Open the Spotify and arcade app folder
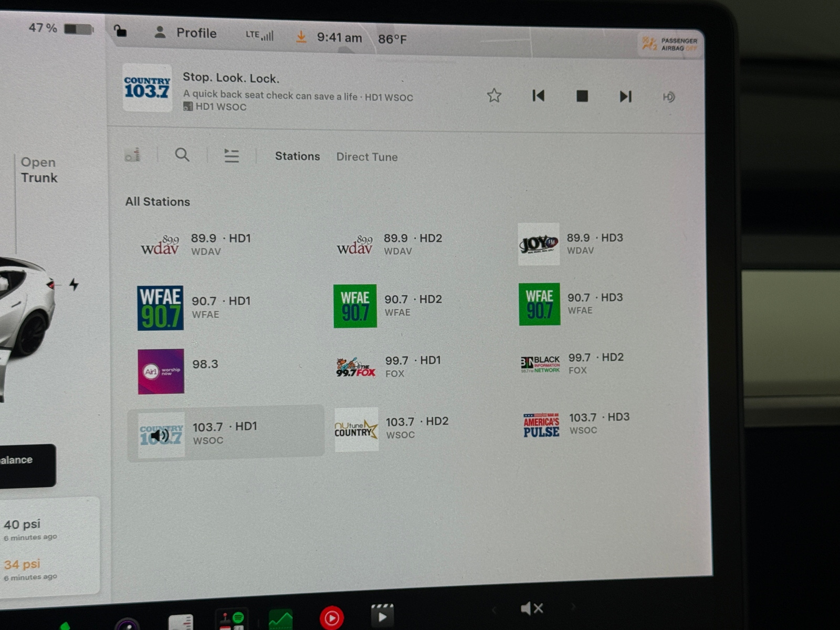Viewport: 840px width, 630px height. tap(232, 619)
